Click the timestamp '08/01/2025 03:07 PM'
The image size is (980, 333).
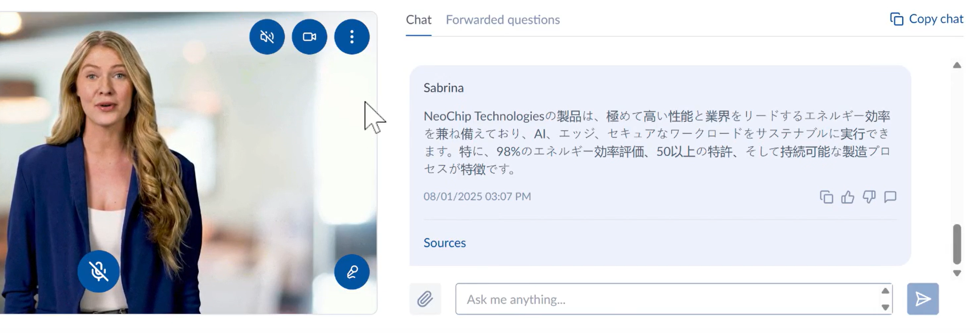(477, 196)
